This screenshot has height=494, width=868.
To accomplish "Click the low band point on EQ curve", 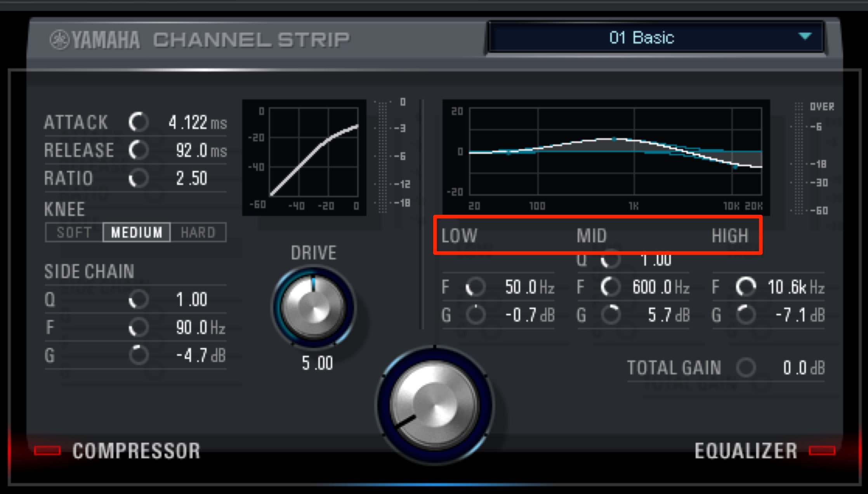I will [509, 153].
